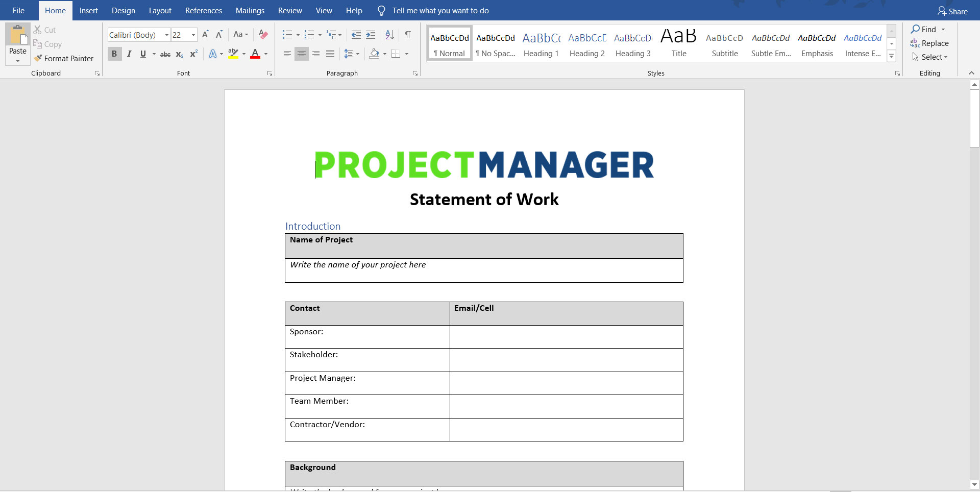The width and height of the screenshot is (980, 492).
Task: Click the Share button
Action: 952,11
